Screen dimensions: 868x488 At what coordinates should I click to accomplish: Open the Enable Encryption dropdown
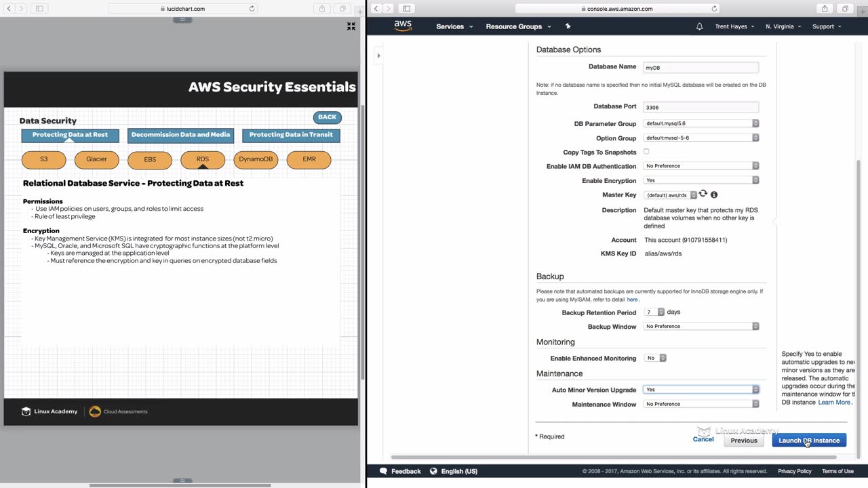click(x=701, y=180)
